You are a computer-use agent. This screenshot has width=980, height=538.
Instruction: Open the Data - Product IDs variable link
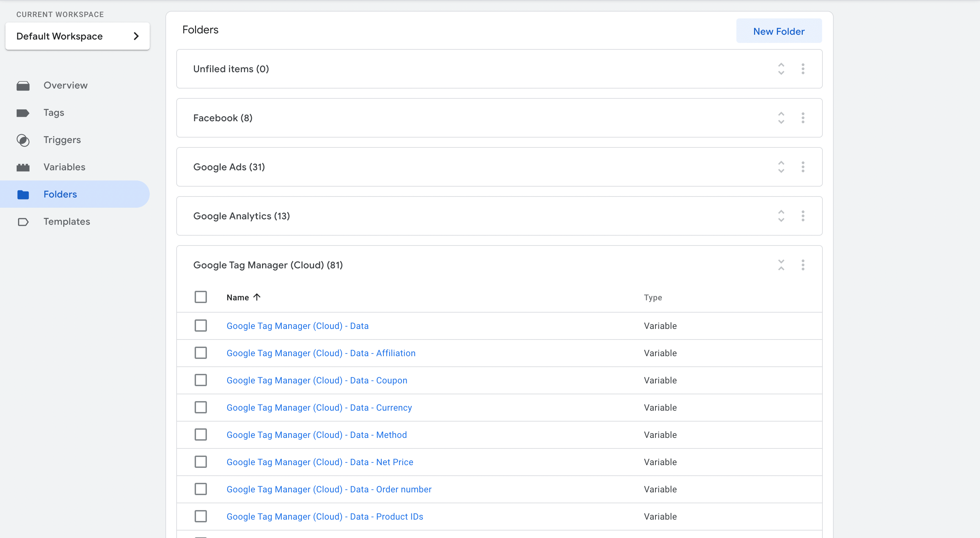pos(325,517)
